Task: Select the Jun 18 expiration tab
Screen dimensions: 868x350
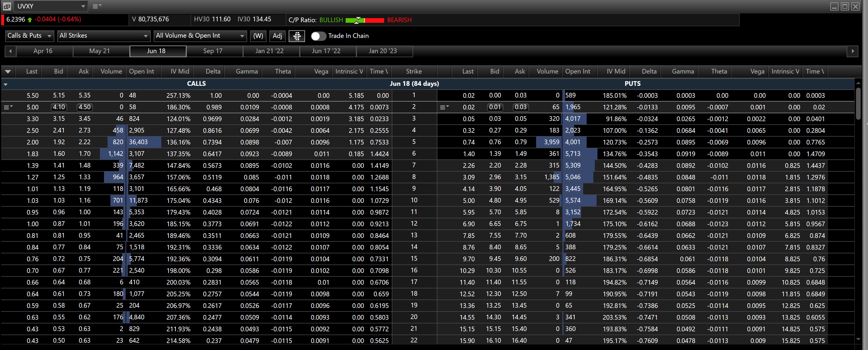Action: 158,51
